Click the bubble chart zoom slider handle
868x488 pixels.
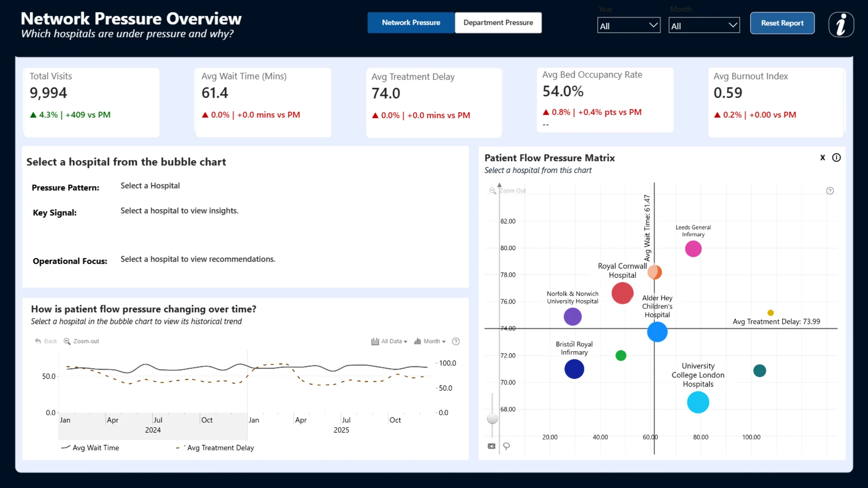click(x=492, y=419)
